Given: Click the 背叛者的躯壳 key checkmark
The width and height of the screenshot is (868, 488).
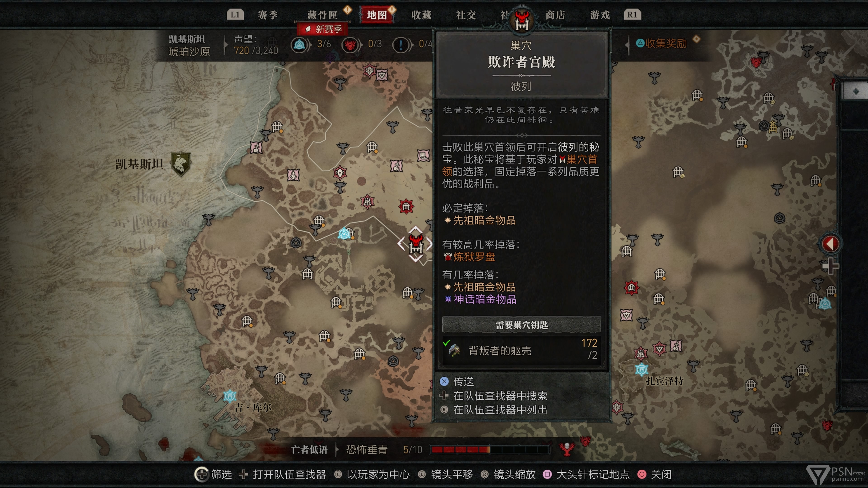Looking at the screenshot, I should [x=446, y=343].
